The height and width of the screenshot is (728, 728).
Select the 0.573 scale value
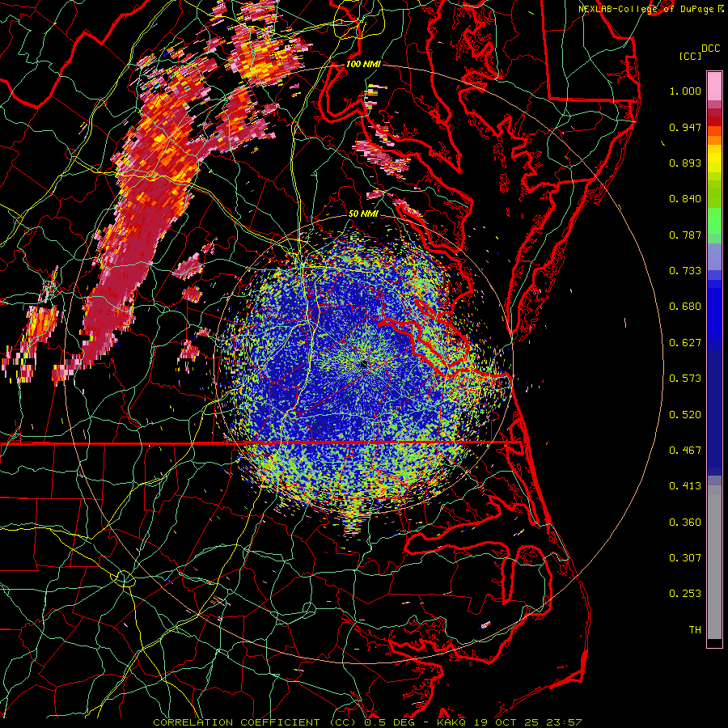click(685, 379)
